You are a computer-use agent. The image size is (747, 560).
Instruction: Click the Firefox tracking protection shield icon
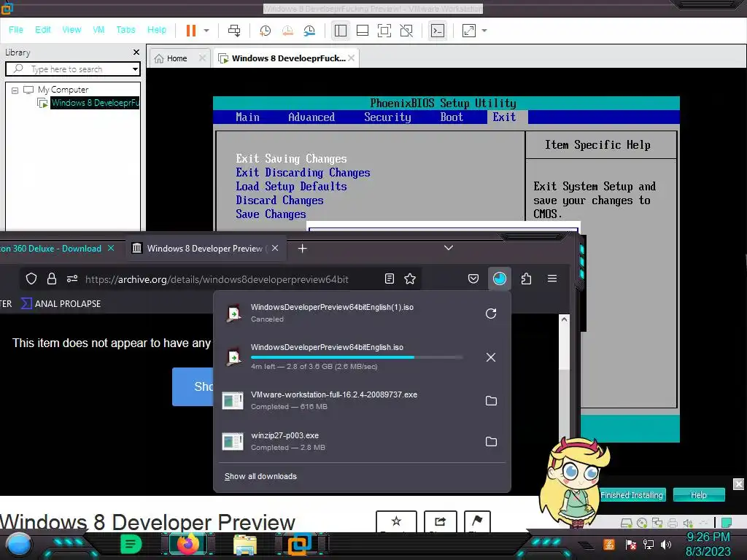pyautogui.click(x=31, y=279)
